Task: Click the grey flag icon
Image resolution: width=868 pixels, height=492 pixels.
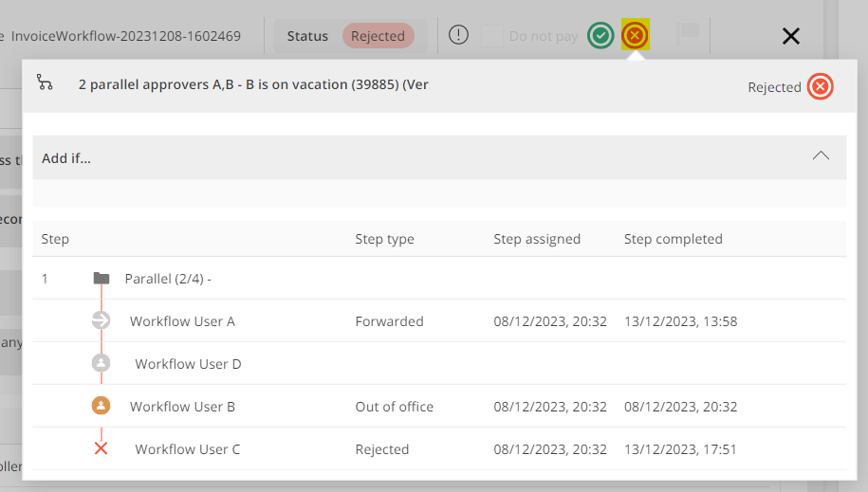Action: [x=688, y=34]
